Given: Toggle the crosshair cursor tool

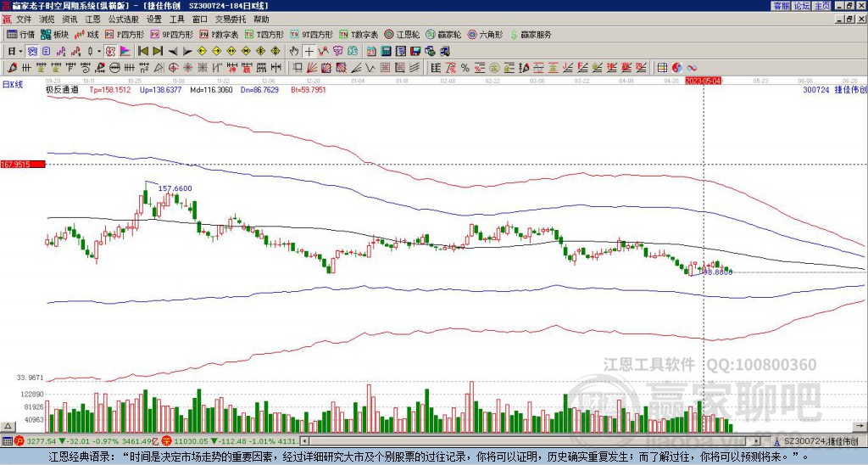Looking at the screenshot, I should (309, 51).
